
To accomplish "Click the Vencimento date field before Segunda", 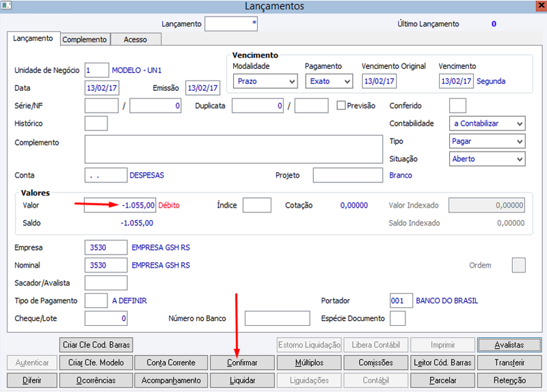I will point(456,81).
